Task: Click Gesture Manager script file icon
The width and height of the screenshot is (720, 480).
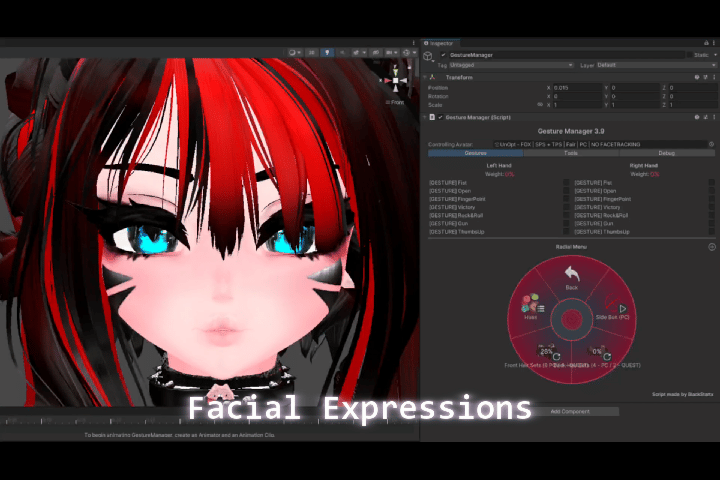Action: click(432, 117)
